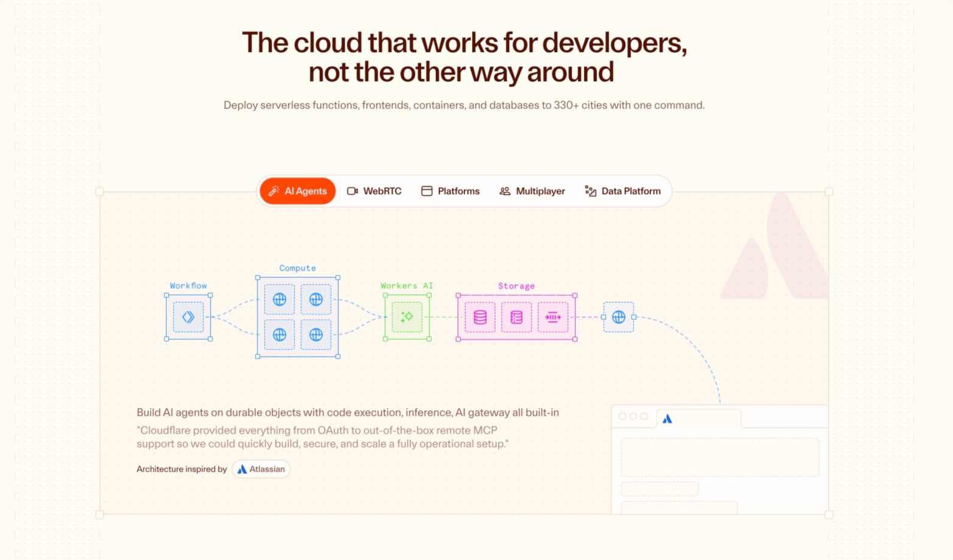
Task: Click the "Workers AI" diagram label
Action: click(x=407, y=285)
